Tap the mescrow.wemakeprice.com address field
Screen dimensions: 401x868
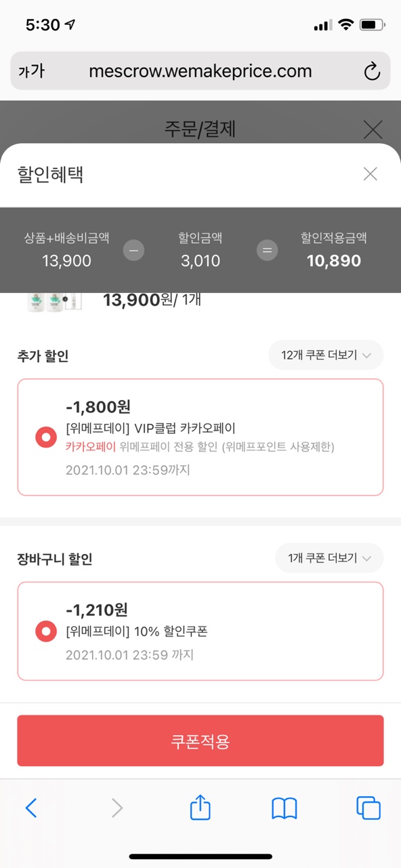tap(200, 71)
